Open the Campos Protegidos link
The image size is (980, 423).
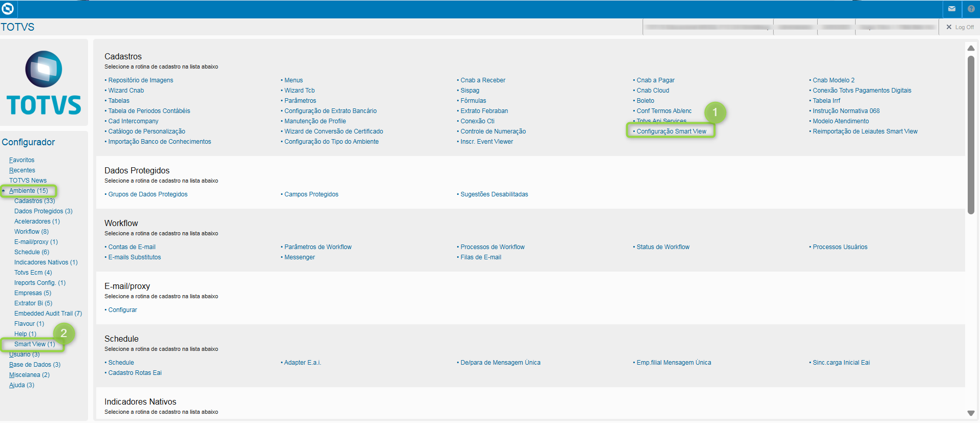click(x=311, y=194)
